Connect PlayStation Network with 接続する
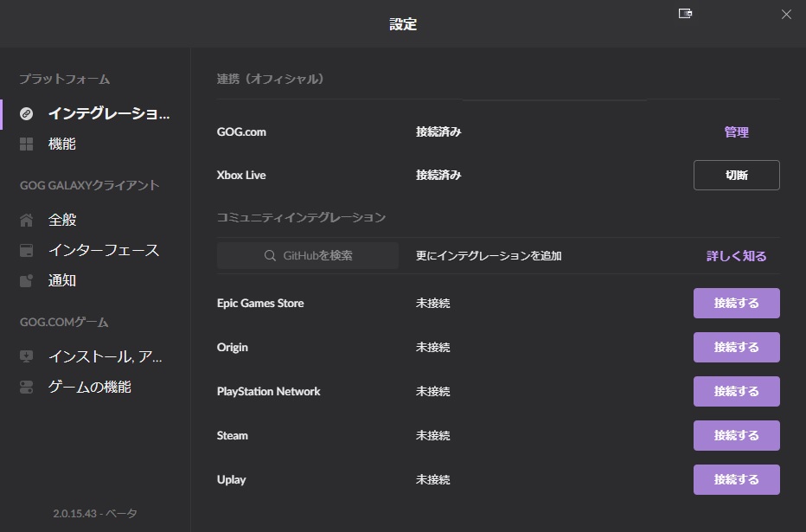The height and width of the screenshot is (532, 806). (737, 392)
